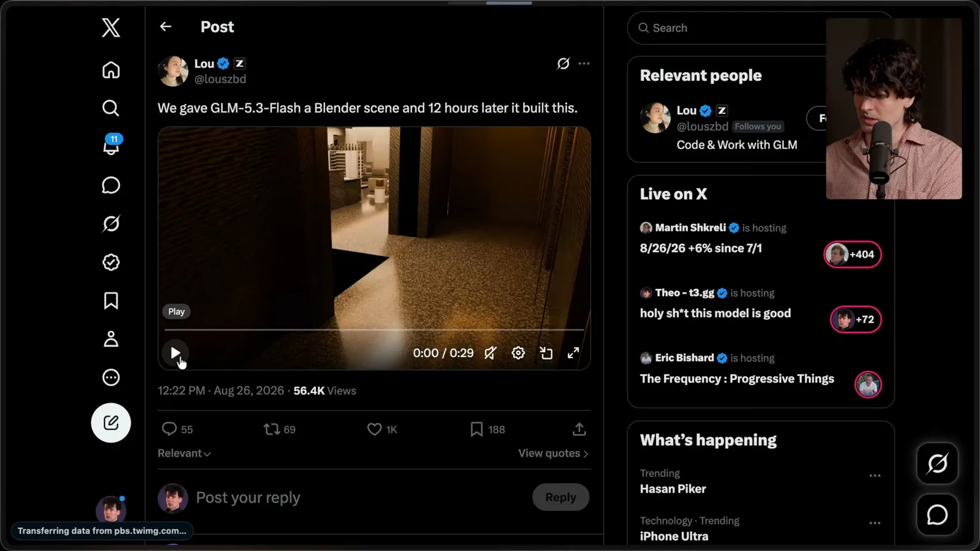The image size is (980, 551).
Task: Like the post with 1K likes
Action: point(382,429)
